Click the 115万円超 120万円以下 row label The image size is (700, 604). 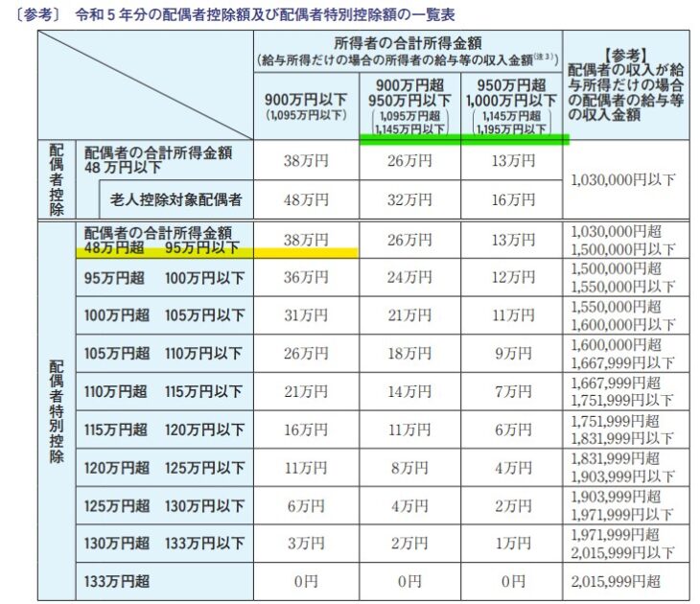point(164,430)
